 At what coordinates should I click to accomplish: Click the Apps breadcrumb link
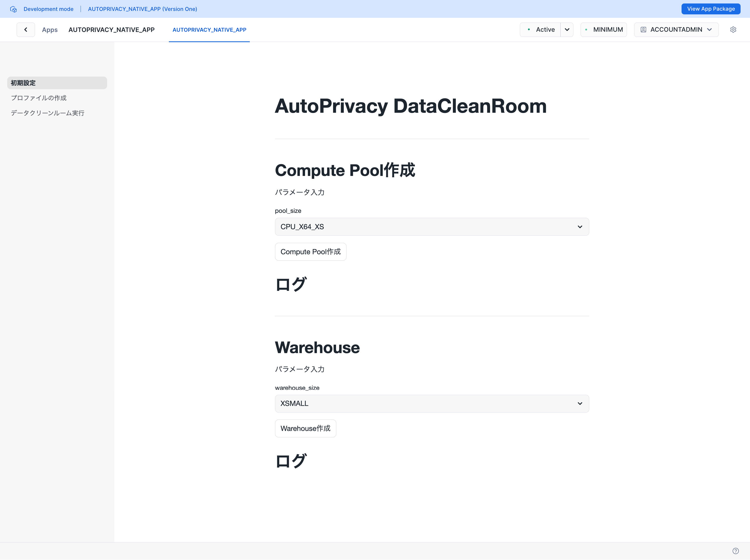(x=50, y=30)
